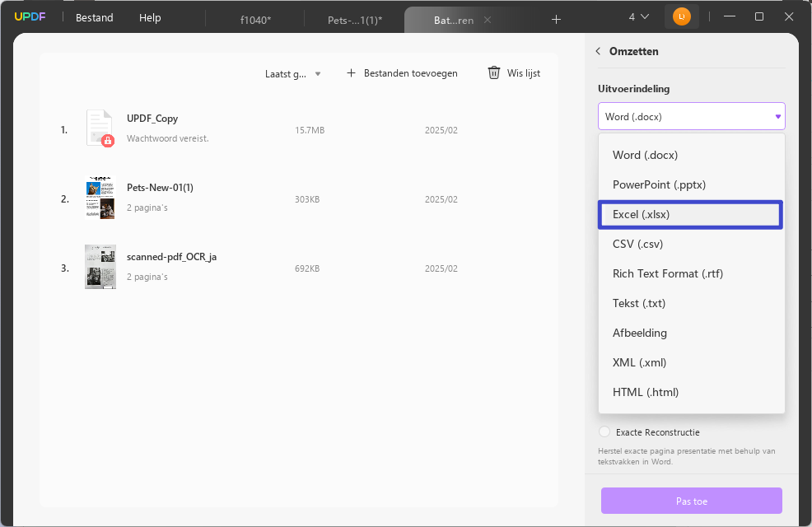Viewport: 812px width, 527px height.
Task: Close the Bat...ren tab
Action: [x=488, y=20]
